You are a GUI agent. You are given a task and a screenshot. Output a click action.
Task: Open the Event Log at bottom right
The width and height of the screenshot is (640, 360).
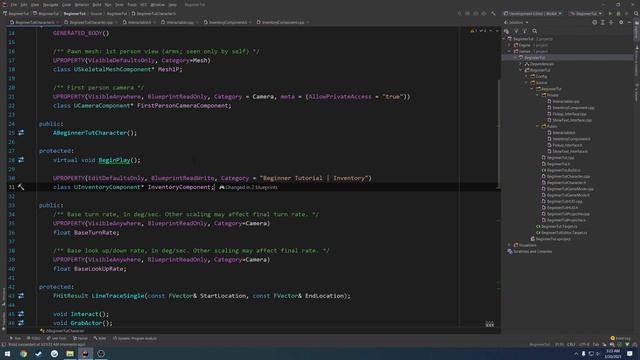(620, 338)
